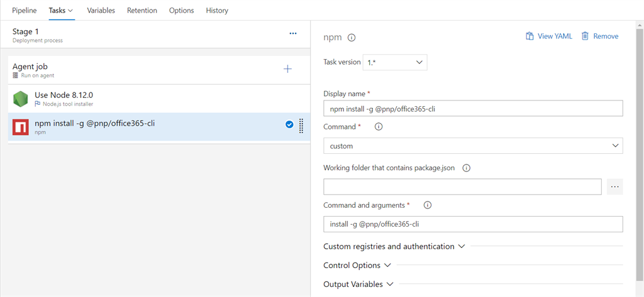Select the Agent job row
This screenshot has width=644, height=297.
[159, 70]
